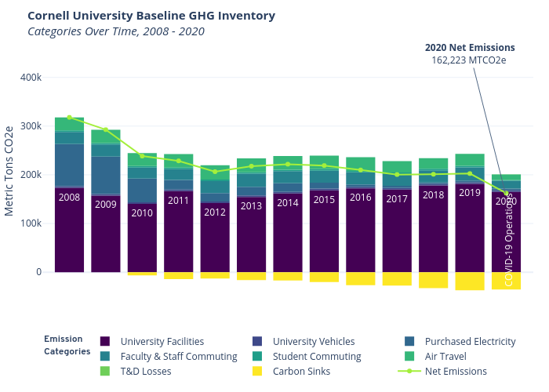The width and height of the screenshot is (549, 392).
Task: Toggle Purchased Electricity legend entry
Action: pyautogui.click(x=409, y=342)
